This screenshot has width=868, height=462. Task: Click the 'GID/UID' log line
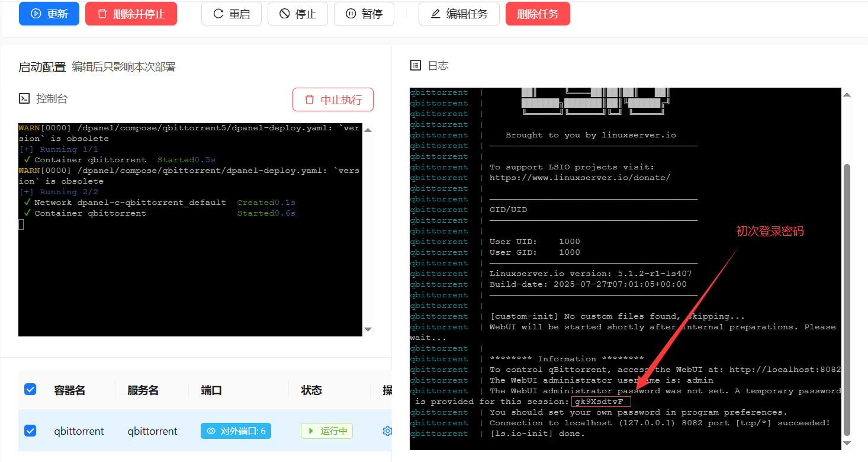pos(508,210)
